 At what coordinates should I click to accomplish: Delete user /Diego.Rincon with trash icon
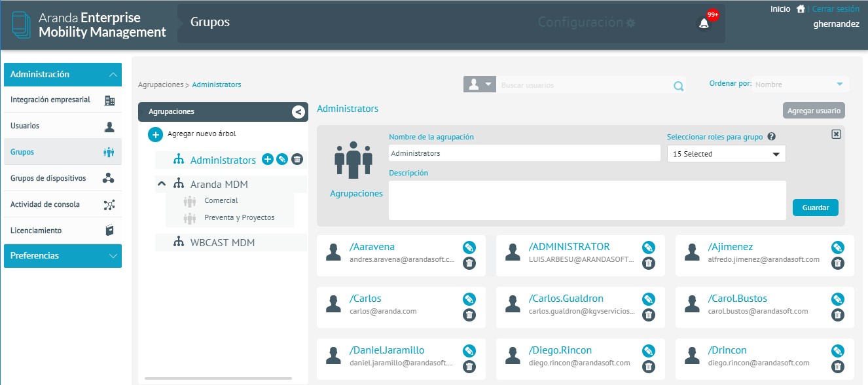point(649,367)
